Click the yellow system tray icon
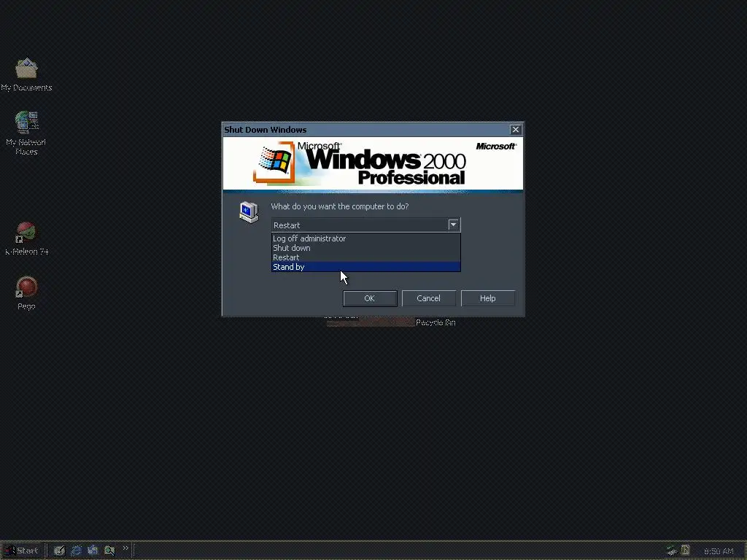The height and width of the screenshot is (560, 747). pos(686,551)
